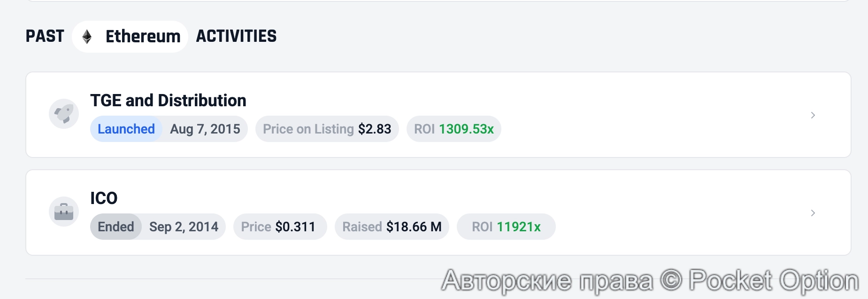Toggle the Launched status pill
This screenshot has width=868, height=299.
click(x=126, y=128)
